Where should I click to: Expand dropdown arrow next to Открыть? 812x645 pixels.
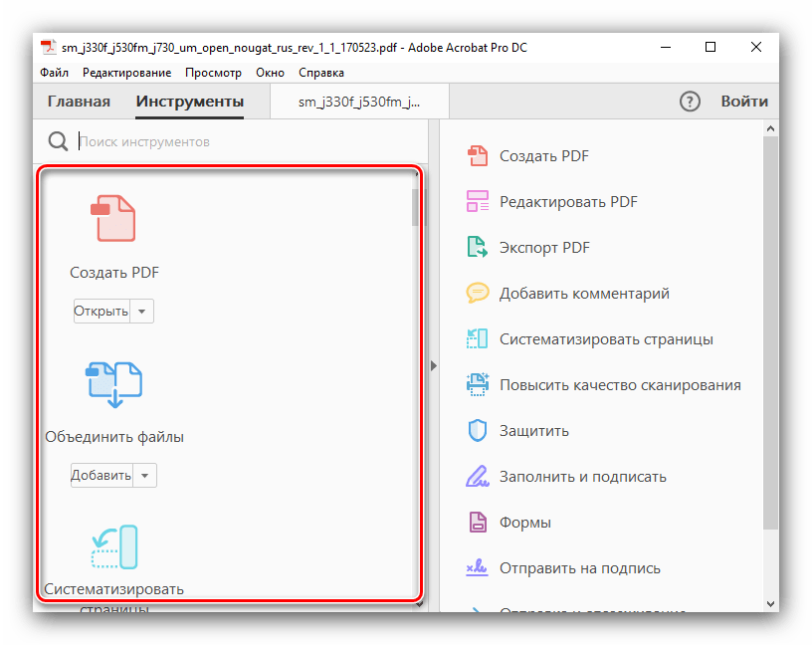click(143, 312)
